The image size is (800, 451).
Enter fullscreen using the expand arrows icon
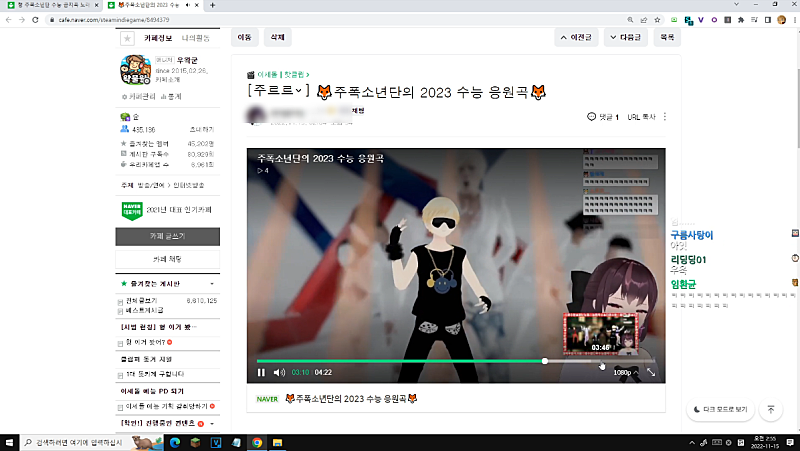651,372
